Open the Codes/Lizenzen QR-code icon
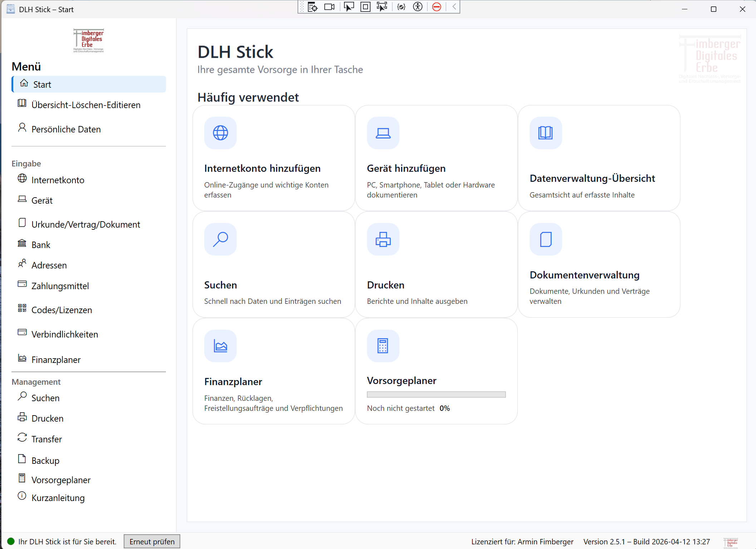Viewport: 756px width, 549px height. pyautogui.click(x=22, y=308)
